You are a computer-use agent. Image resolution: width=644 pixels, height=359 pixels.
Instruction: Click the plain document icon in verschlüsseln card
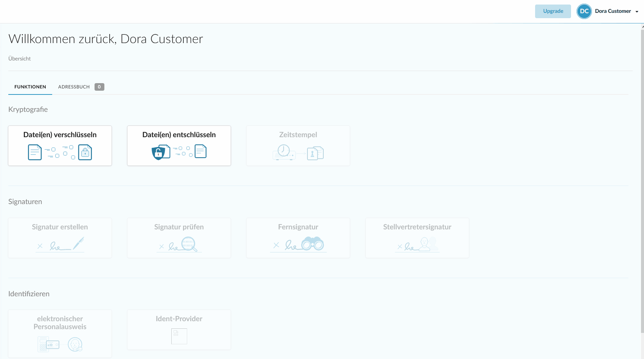click(35, 152)
